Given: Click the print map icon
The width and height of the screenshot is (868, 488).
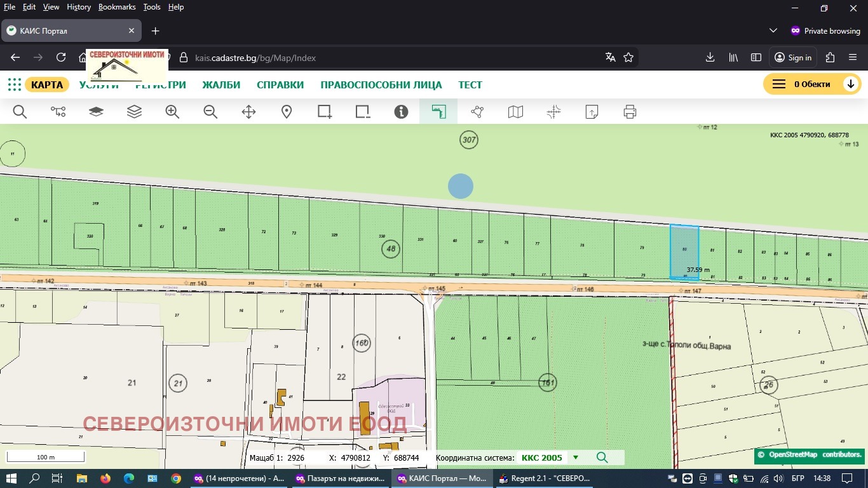Looking at the screenshot, I should pos(630,112).
